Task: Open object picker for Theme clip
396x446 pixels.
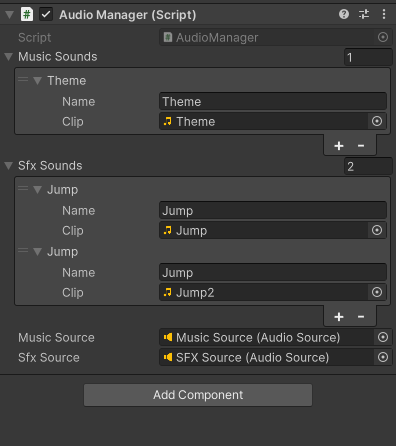Action: coord(377,121)
